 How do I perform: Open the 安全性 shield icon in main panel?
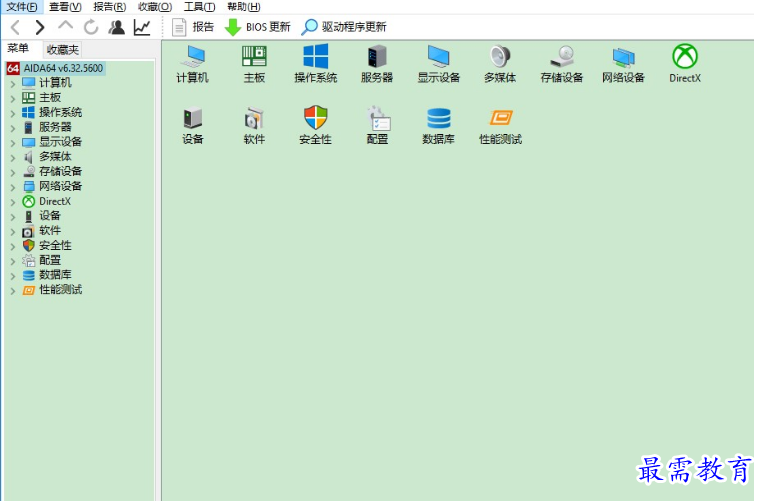(316, 125)
